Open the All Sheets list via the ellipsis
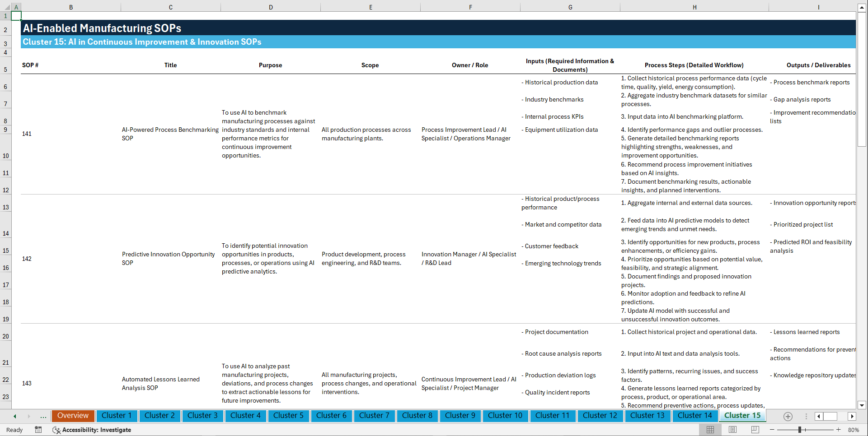 pyautogui.click(x=43, y=416)
